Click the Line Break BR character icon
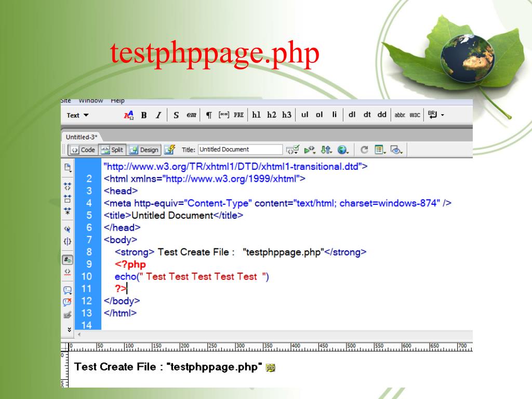The image size is (532, 399). click(x=432, y=115)
